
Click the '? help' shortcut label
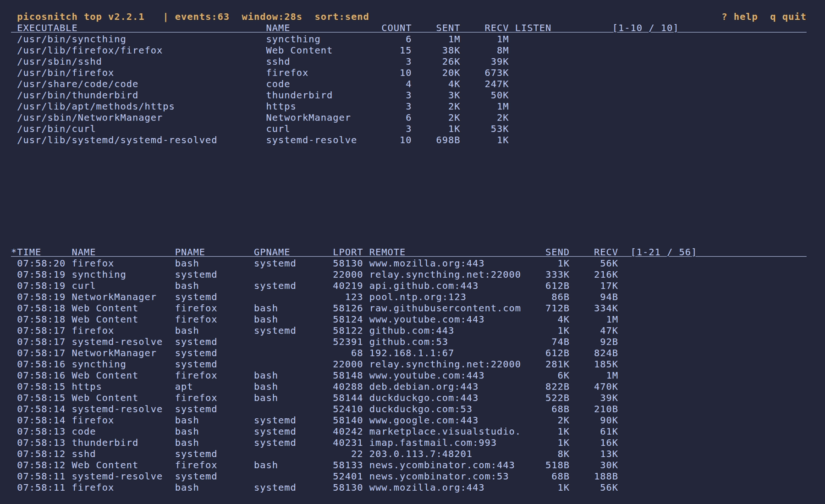[x=739, y=17]
